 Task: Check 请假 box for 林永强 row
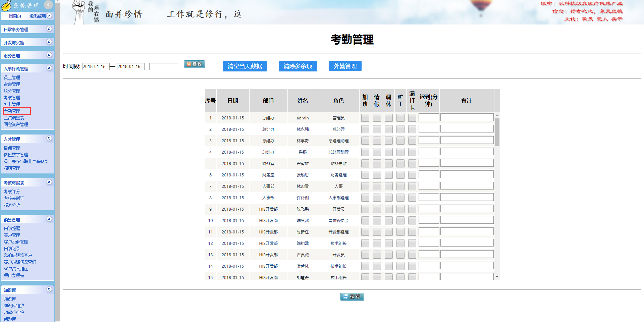377,129
